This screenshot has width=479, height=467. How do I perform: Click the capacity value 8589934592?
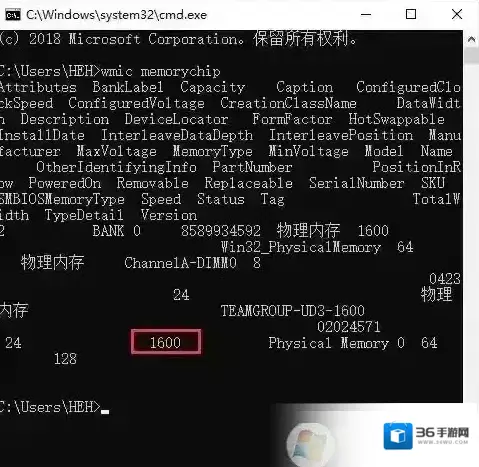[x=221, y=231]
